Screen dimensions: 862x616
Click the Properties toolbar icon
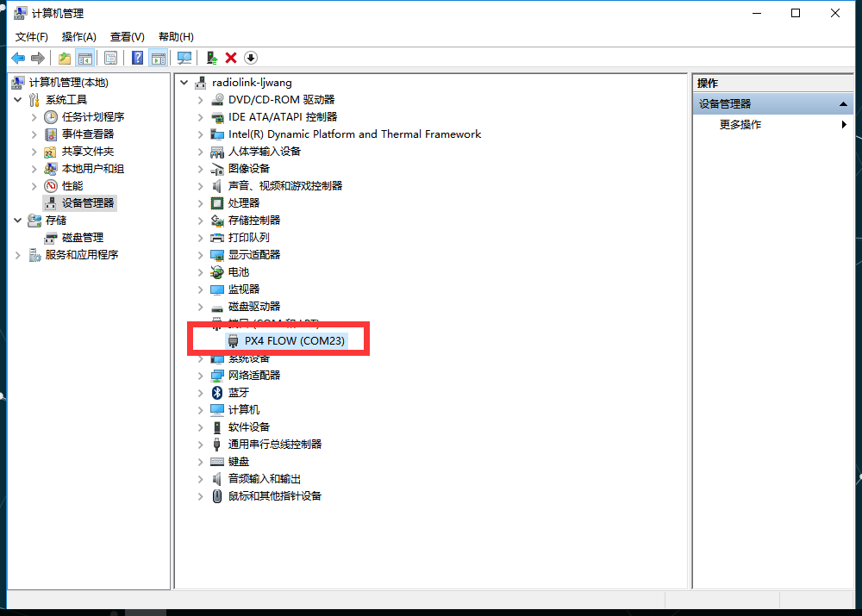(110, 58)
